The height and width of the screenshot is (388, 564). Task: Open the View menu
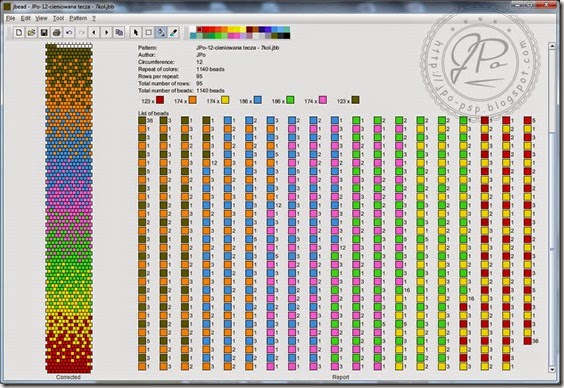coord(41,18)
